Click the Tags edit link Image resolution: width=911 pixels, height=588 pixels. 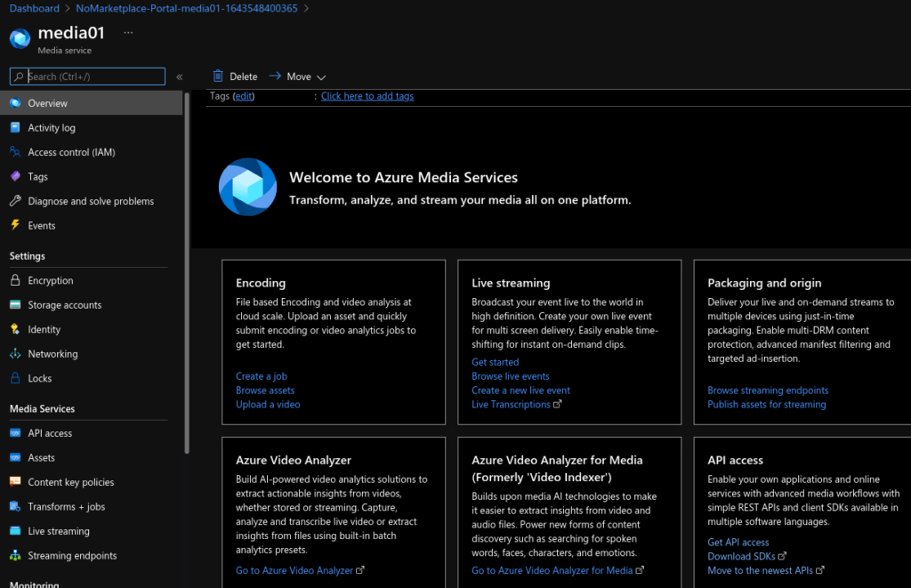244,96
